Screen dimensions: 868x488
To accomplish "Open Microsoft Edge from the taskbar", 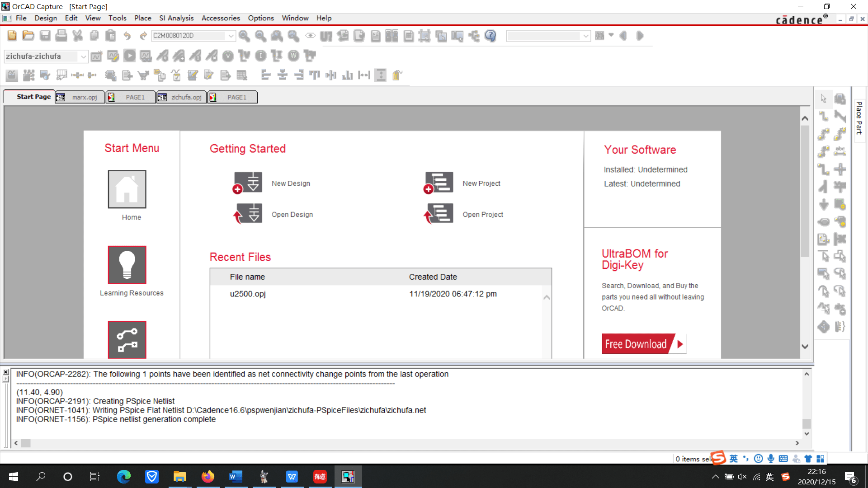I will click(x=124, y=477).
